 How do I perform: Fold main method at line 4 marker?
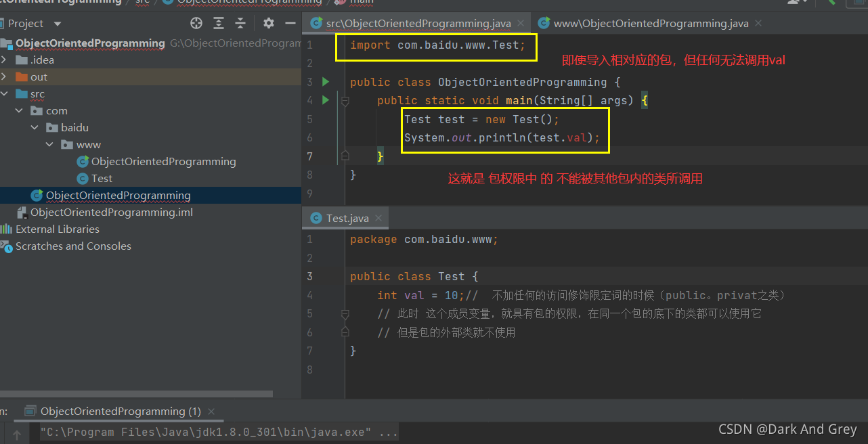(x=345, y=101)
